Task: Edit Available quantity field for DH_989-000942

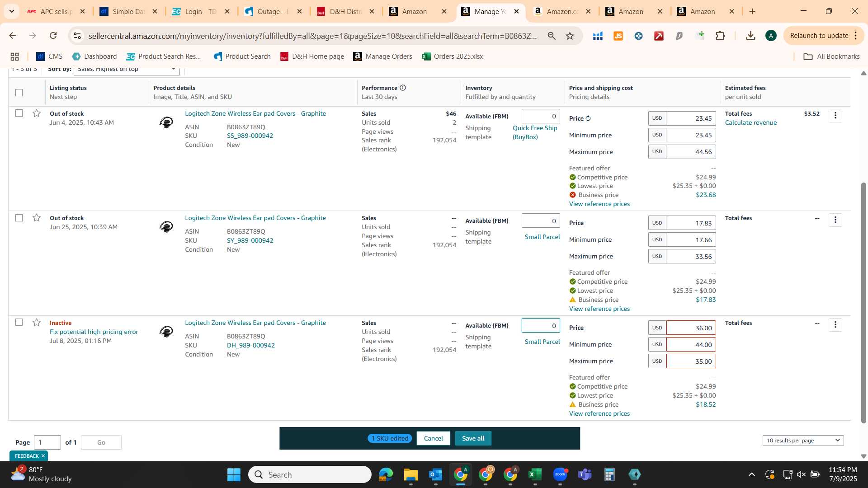Action: (x=541, y=325)
